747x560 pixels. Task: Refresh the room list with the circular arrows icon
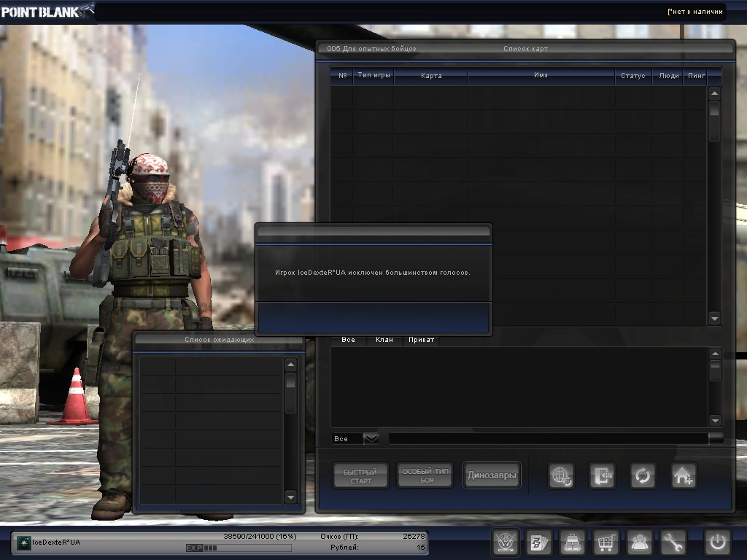(x=642, y=475)
